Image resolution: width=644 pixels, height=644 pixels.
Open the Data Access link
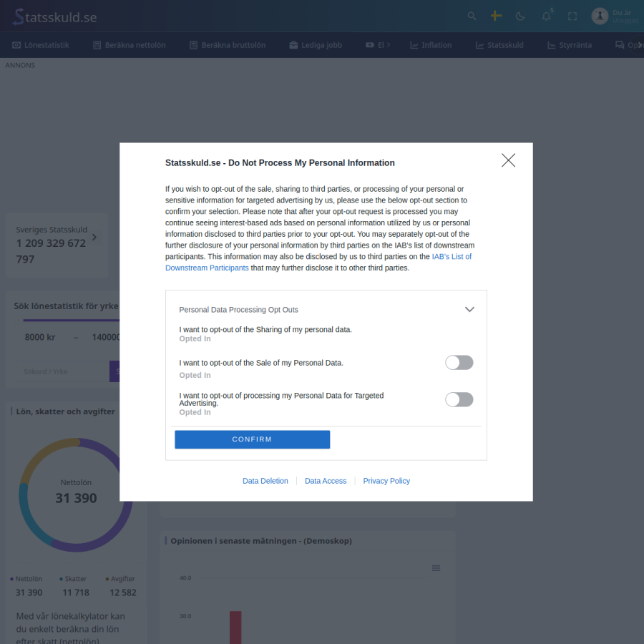[326, 481]
